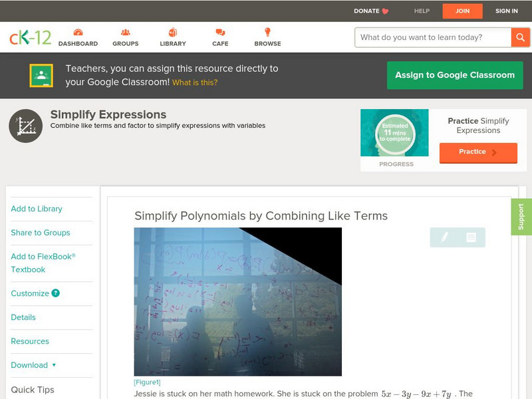Click the whiteboard math figure image

pos(238,302)
